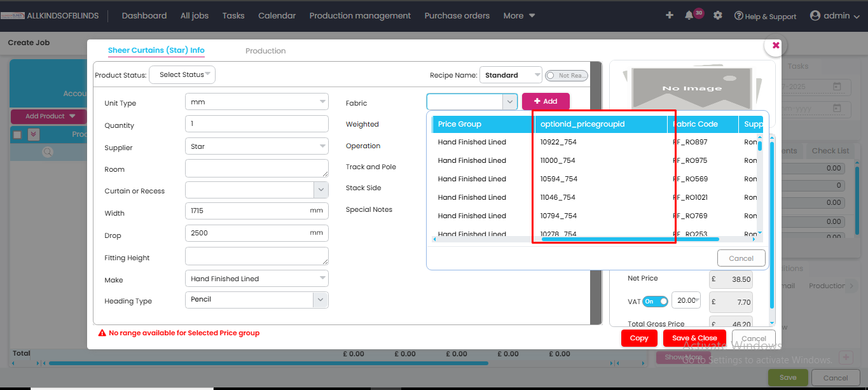Click the search magnifier icon in grid
The height and width of the screenshot is (390, 868).
coord(47,152)
